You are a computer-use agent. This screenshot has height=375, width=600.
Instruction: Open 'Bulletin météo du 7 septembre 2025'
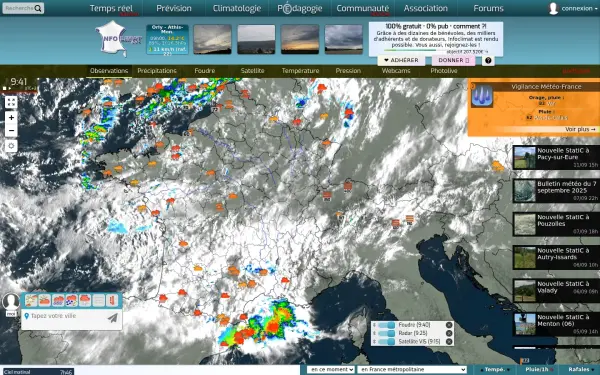pyautogui.click(x=556, y=191)
